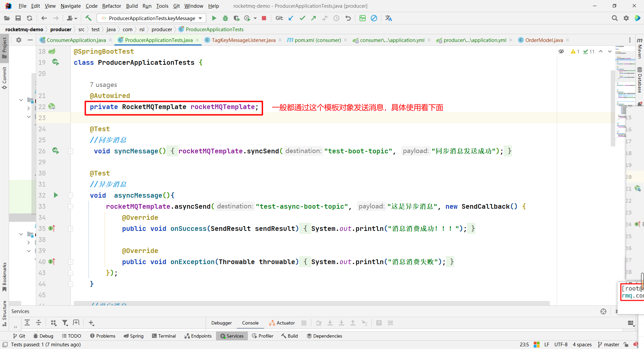Open the run configuration dropdown ProducerApplicationTests.keyMessage
The height and width of the screenshot is (349, 644).
(152, 18)
